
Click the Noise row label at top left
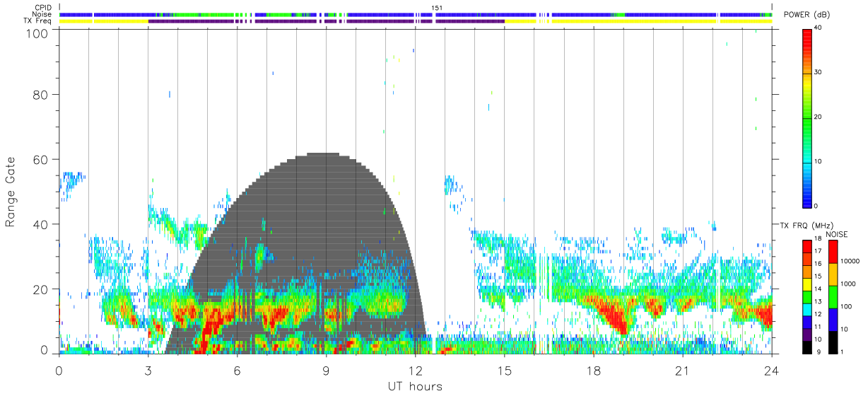[x=42, y=14]
